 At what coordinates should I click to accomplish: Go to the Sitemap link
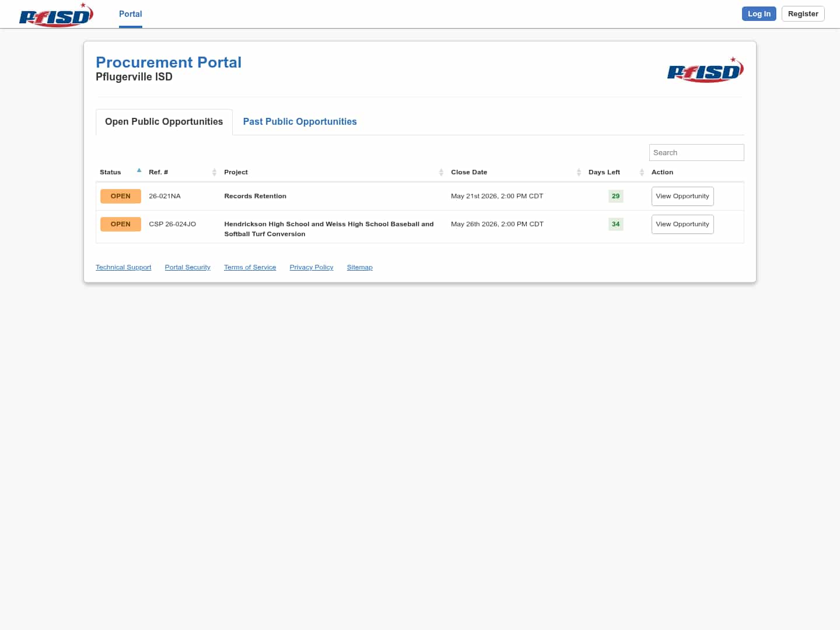pyautogui.click(x=359, y=267)
